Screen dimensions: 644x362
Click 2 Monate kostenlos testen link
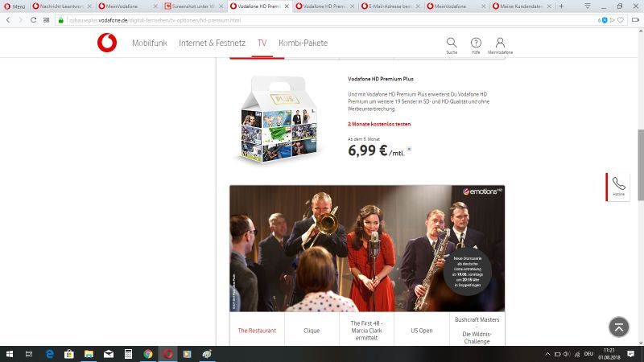[379, 124]
